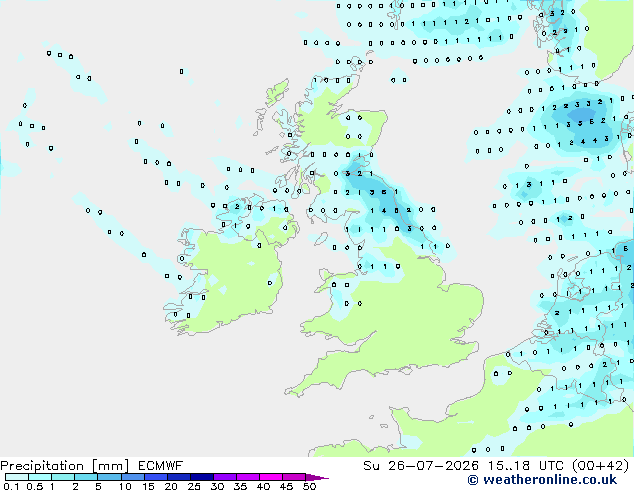Click the 'Precipitation [mm]' label
Image resolution: width=634 pixels, height=490 pixels.
point(64,466)
